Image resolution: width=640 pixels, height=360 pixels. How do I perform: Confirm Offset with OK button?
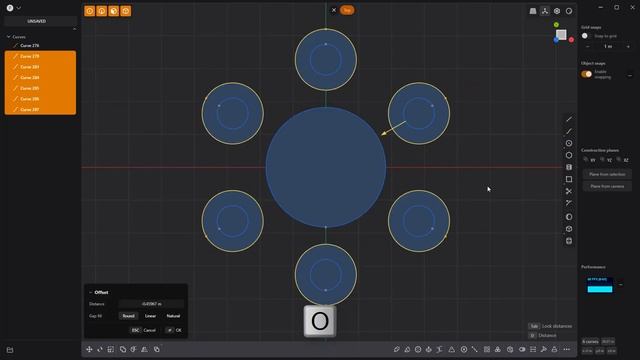click(x=174, y=330)
